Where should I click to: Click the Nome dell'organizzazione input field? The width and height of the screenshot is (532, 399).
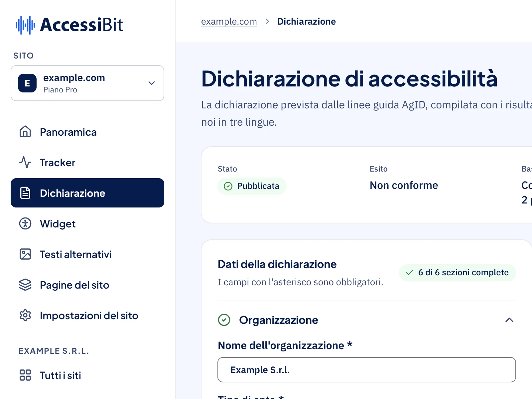pos(367,370)
